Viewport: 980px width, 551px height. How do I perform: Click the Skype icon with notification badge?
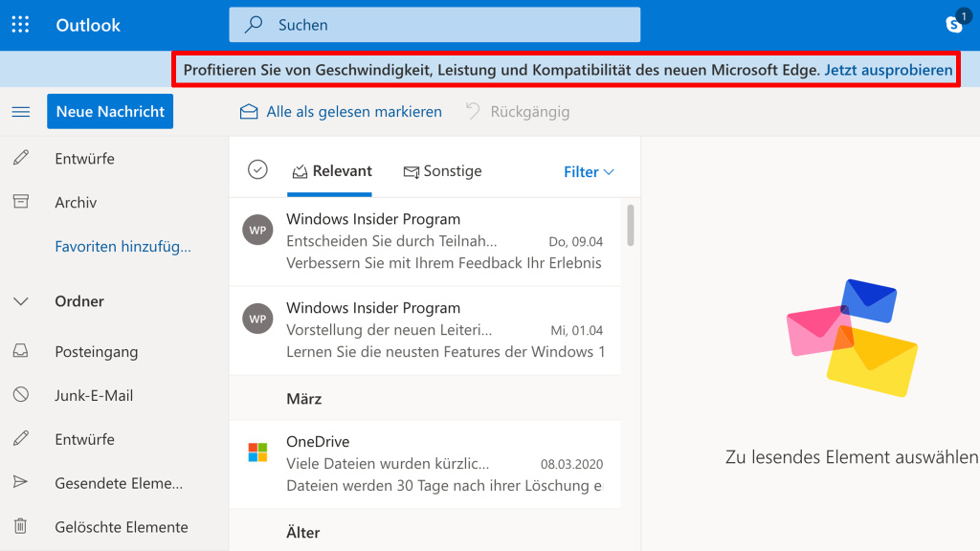click(957, 23)
